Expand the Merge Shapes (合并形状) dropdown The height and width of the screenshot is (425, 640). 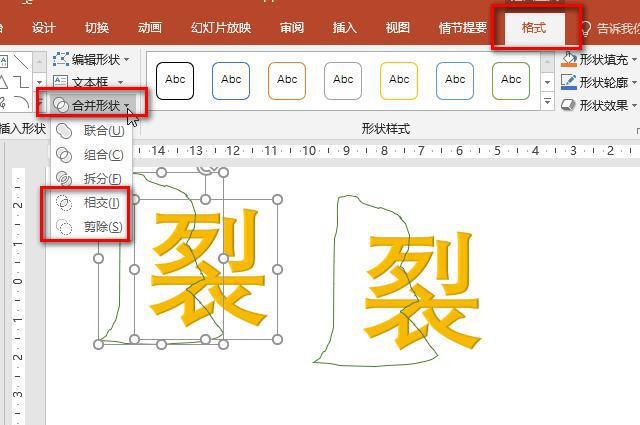95,104
